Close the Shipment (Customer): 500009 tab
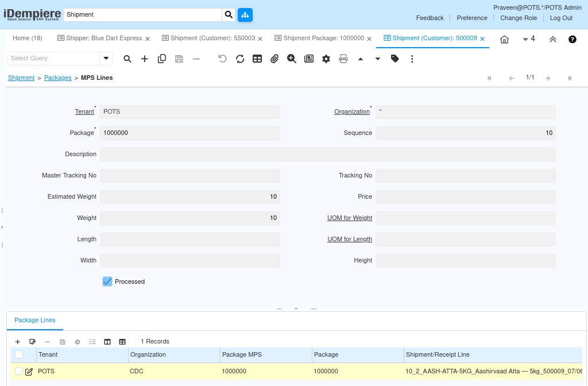588x386 pixels. pyautogui.click(x=482, y=39)
